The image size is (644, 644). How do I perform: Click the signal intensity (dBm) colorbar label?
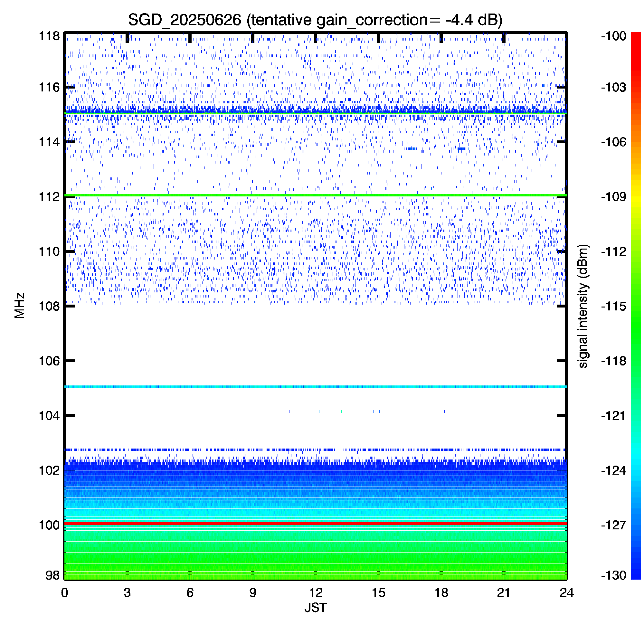[x=582, y=306]
